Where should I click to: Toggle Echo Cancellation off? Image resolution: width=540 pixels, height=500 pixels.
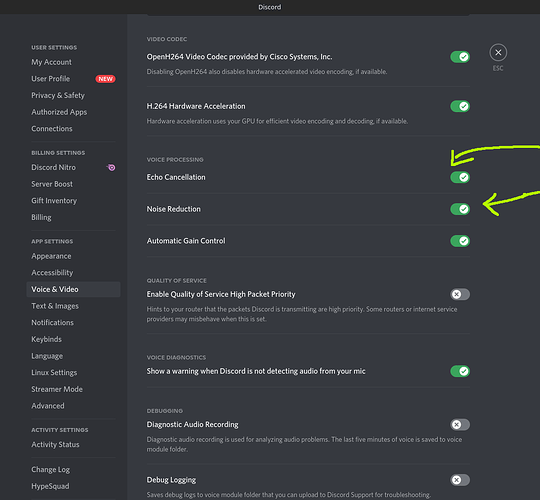pyautogui.click(x=460, y=177)
